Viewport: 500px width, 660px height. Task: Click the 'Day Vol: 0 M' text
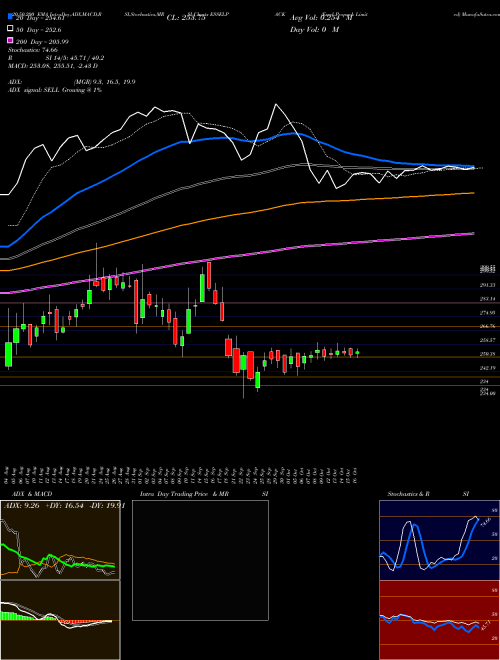(314, 30)
